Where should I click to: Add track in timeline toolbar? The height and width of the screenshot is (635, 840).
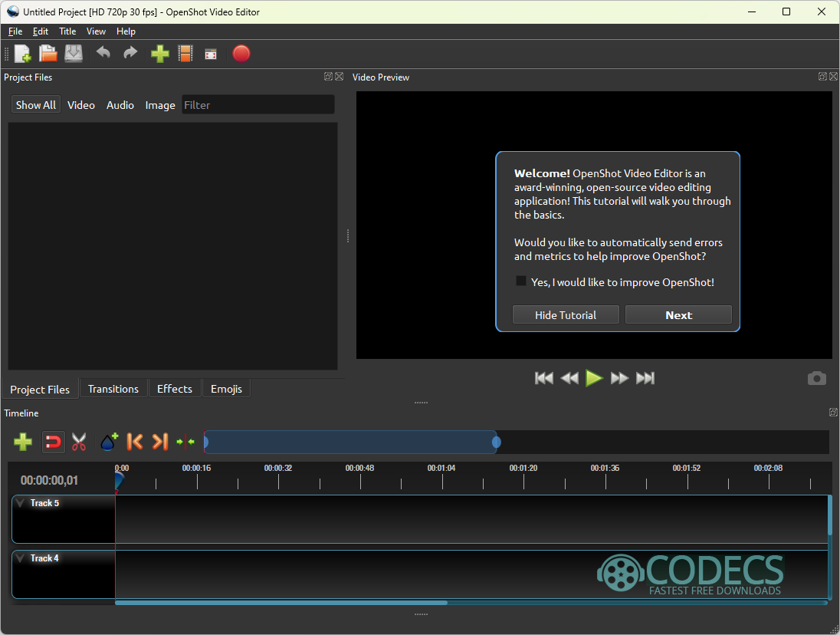point(23,442)
